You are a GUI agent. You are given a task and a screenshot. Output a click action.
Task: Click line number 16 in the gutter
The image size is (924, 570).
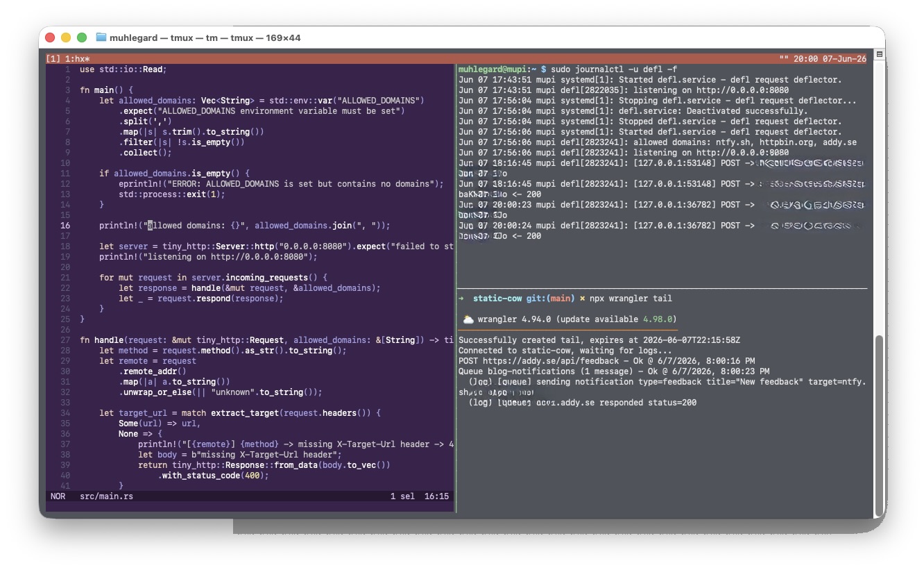click(65, 226)
